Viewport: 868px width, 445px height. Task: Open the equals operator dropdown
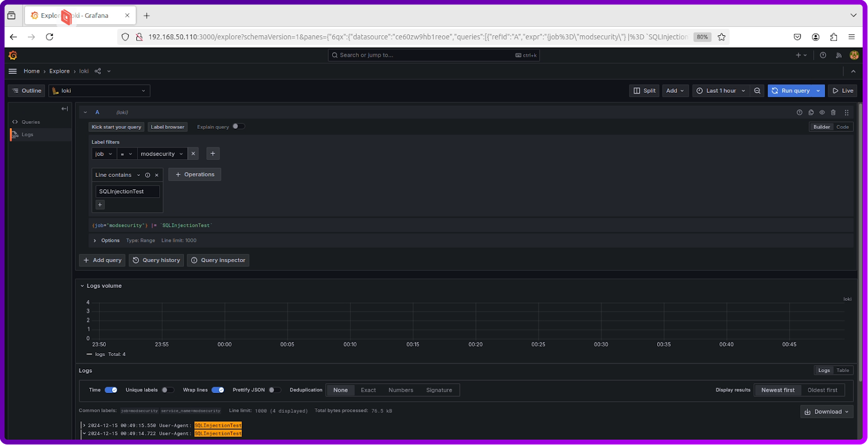tap(126, 154)
